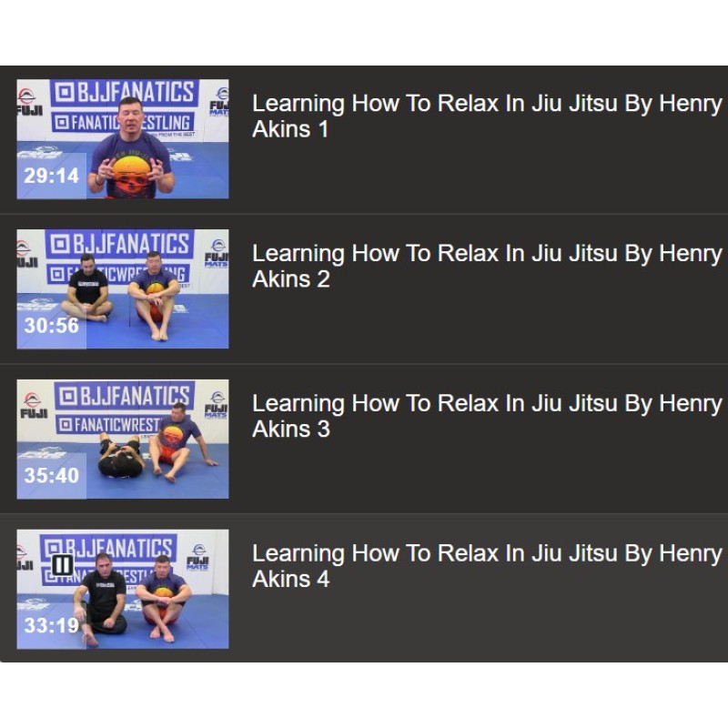
Task: Select title 'Learning How To Relax... Akins 2'
Action: point(487,266)
